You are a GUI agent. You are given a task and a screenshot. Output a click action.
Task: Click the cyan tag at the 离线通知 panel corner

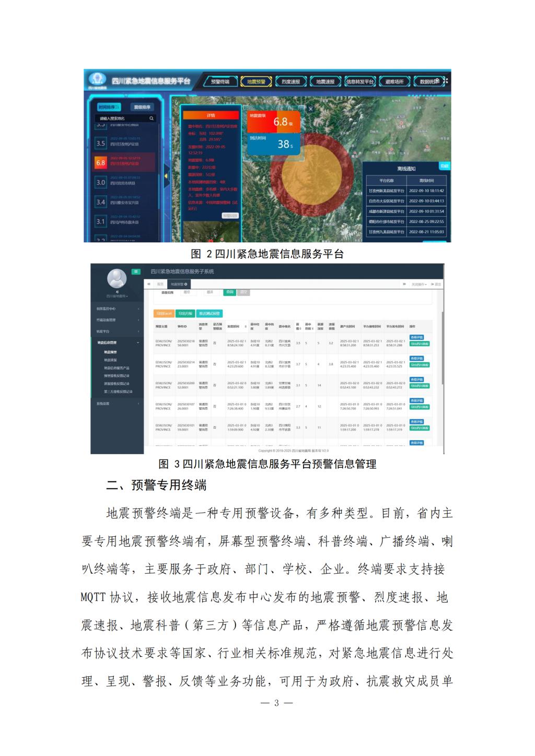pos(444,166)
